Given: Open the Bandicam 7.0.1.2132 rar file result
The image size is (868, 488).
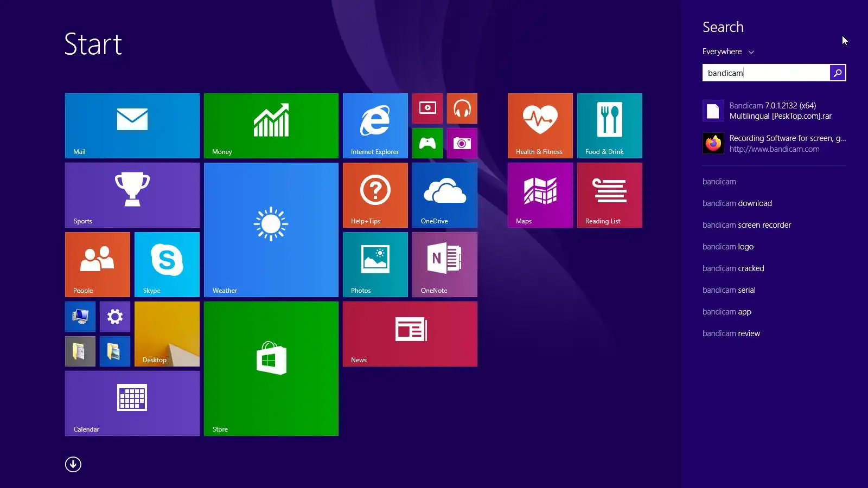Looking at the screenshot, I should point(774,111).
